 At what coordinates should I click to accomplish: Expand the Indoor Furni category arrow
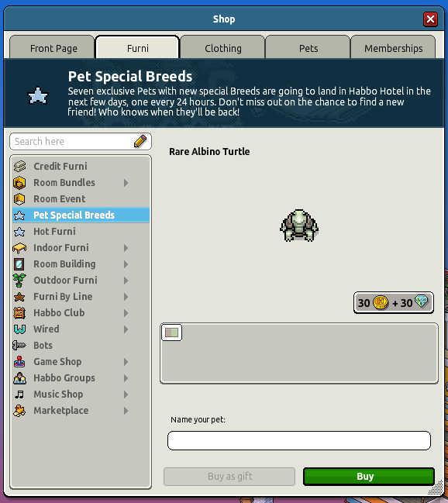point(126,248)
